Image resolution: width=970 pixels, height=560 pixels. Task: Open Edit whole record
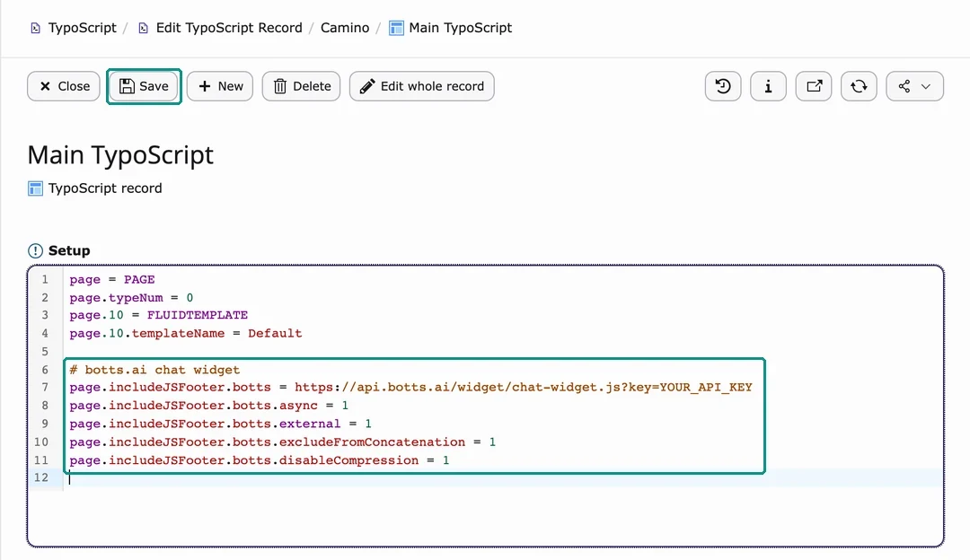(x=422, y=86)
